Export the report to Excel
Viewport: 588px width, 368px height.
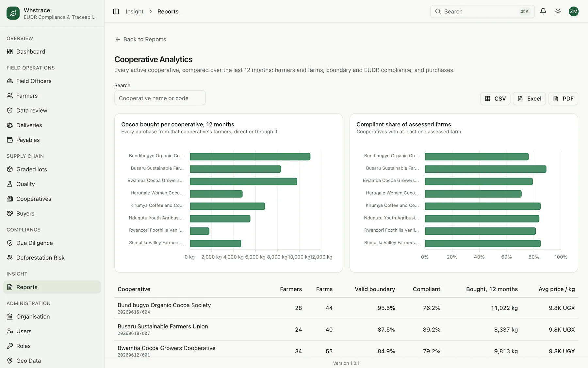(x=529, y=98)
